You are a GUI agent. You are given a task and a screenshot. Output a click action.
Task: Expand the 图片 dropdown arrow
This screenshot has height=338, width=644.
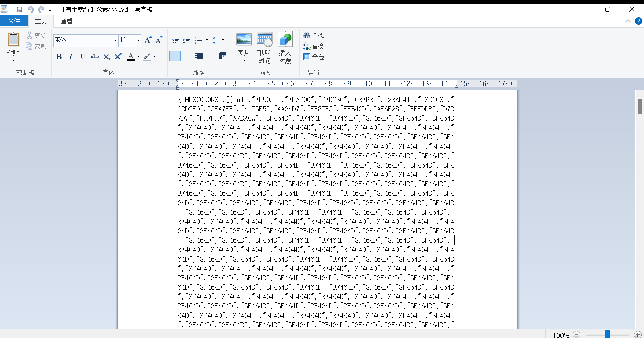pyautogui.click(x=245, y=61)
